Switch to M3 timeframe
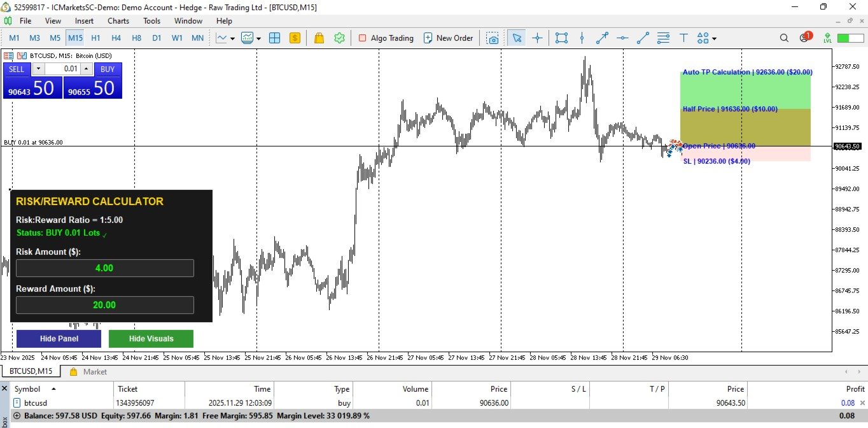 [34, 38]
